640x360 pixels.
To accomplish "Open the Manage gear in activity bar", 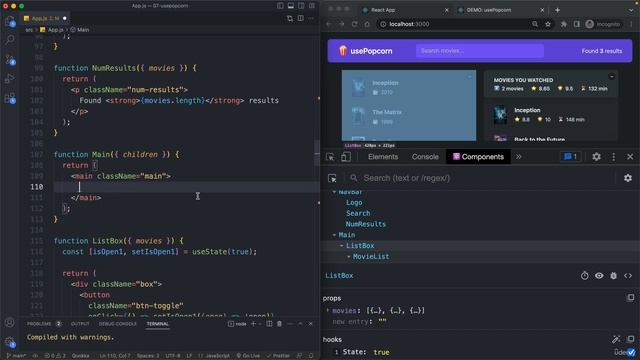I will tap(9, 342).
